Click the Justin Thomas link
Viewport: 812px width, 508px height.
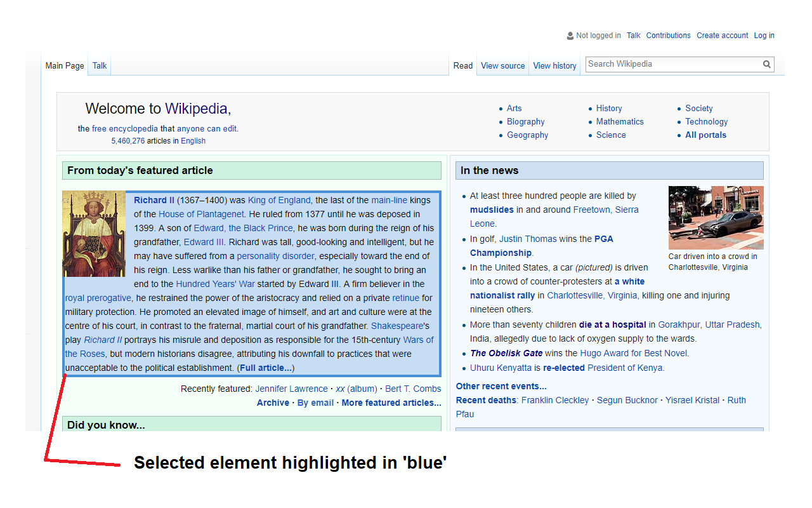coord(528,239)
